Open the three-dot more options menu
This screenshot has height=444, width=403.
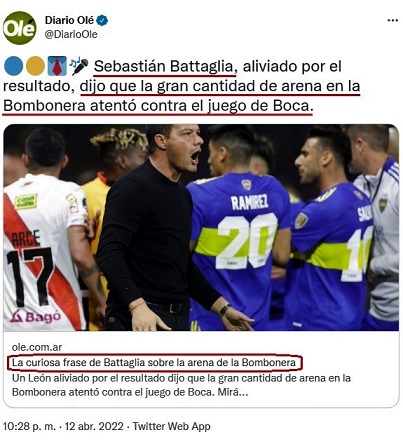[x=393, y=21]
